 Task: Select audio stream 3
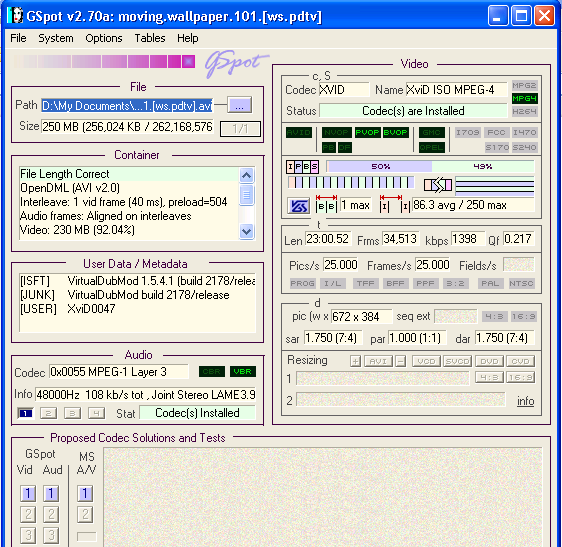click(72, 413)
